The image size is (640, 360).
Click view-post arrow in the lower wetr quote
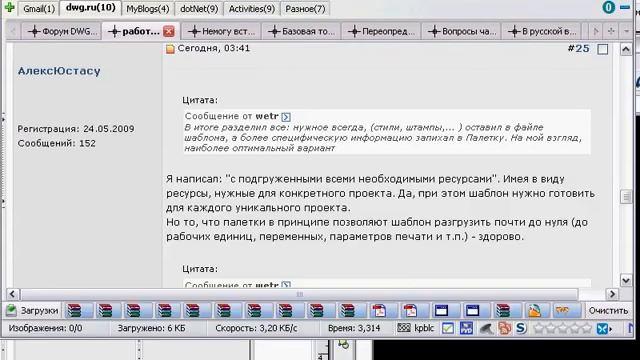[286, 284]
